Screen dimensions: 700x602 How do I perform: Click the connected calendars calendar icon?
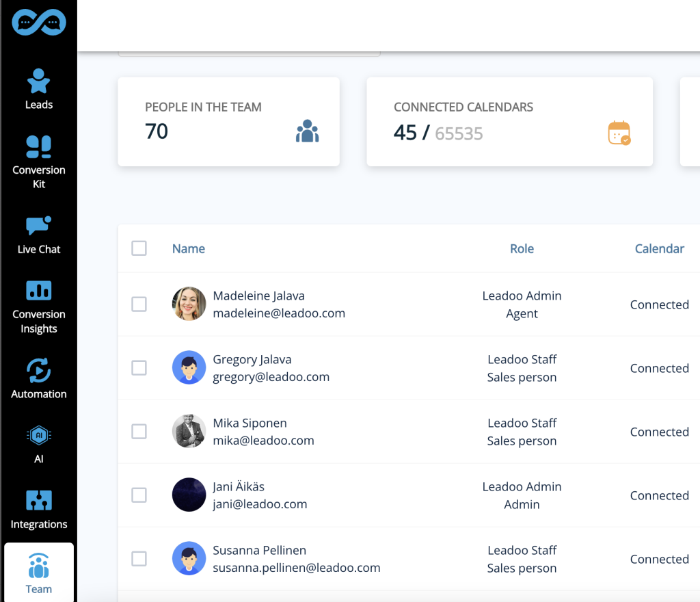tap(619, 133)
